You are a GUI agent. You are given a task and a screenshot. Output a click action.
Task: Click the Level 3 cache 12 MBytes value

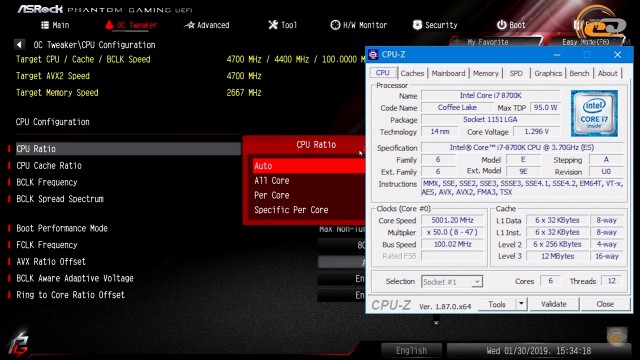tap(558, 256)
